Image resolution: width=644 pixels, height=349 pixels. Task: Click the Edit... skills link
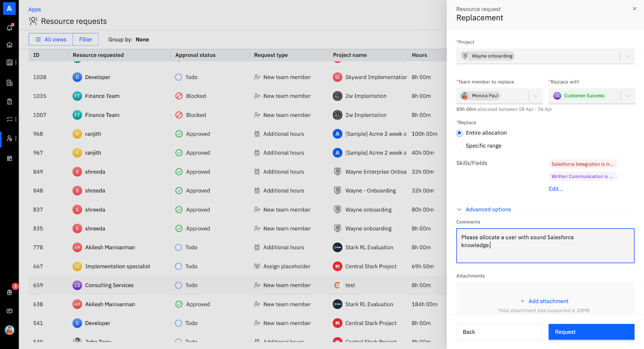tap(556, 189)
